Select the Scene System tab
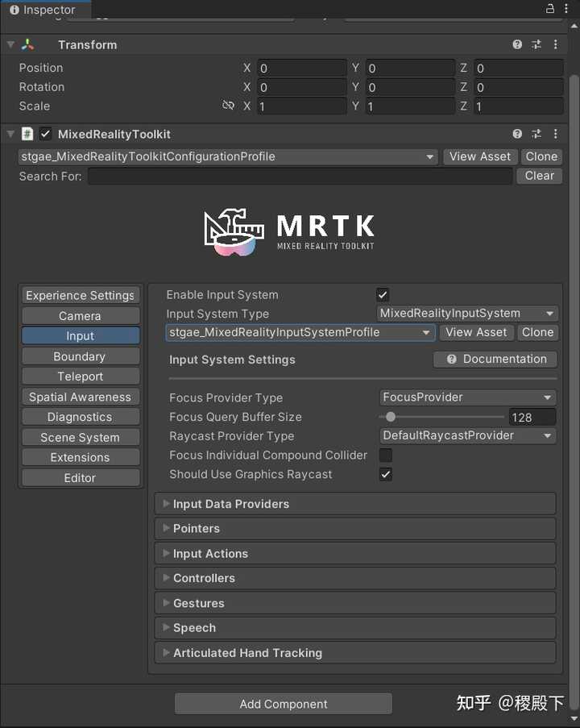 [81, 437]
